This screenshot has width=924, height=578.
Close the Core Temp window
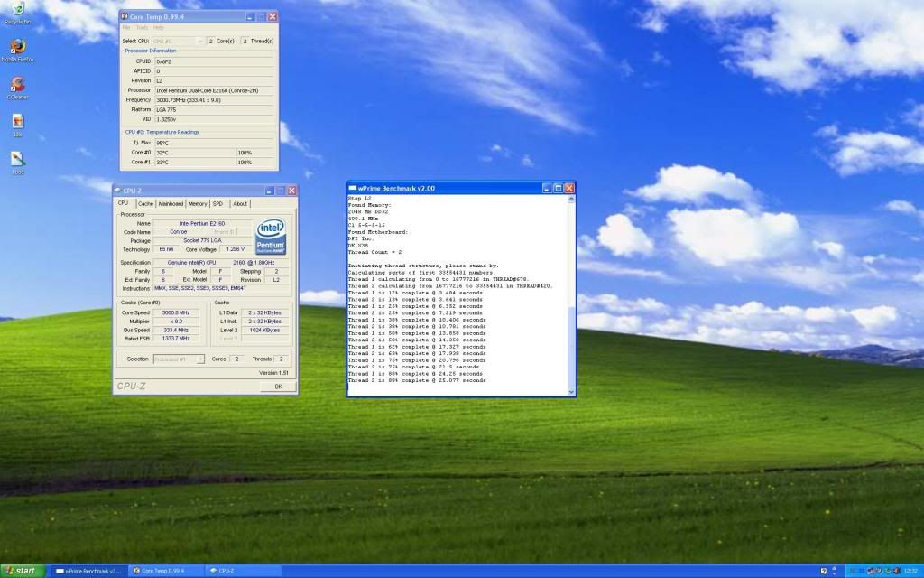pyautogui.click(x=273, y=16)
